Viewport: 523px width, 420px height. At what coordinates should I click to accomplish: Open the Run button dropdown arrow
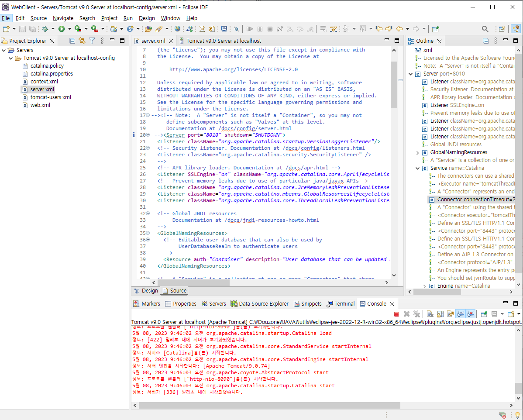tap(69, 29)
